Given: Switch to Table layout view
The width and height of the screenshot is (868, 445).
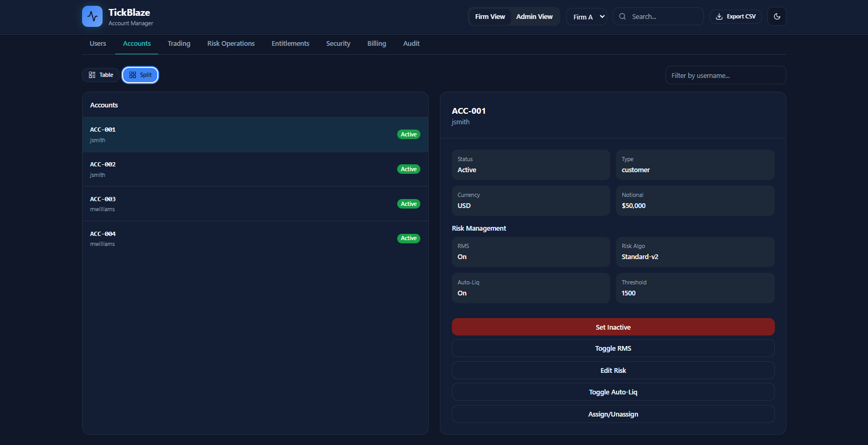Looking at the screenshot, I should pyautogui.click(x=100, y=75).
